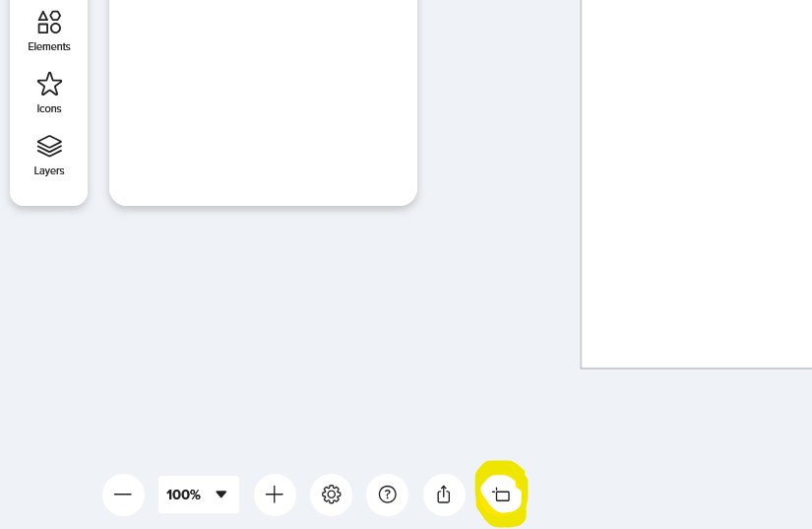Open the Icons star panel

click(x=49, y=93)
